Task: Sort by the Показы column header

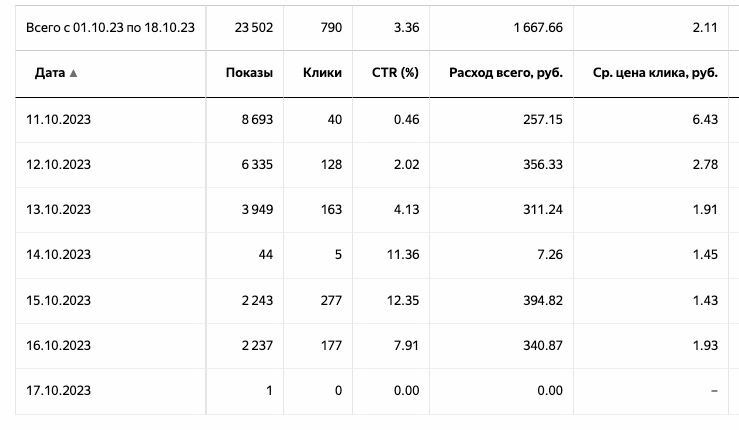Action: click(250, 73)
